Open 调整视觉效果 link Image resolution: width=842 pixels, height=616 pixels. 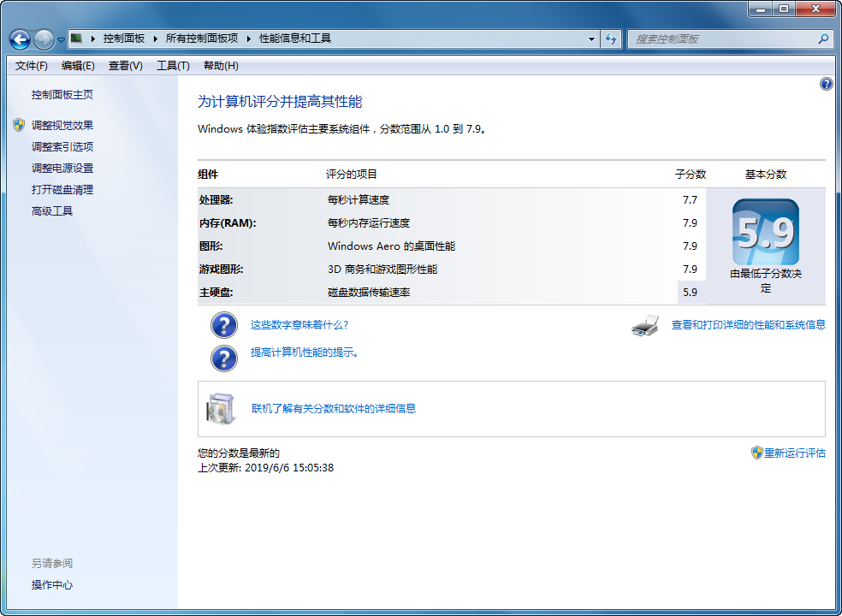pyautogui.click(x=62, y=125)
